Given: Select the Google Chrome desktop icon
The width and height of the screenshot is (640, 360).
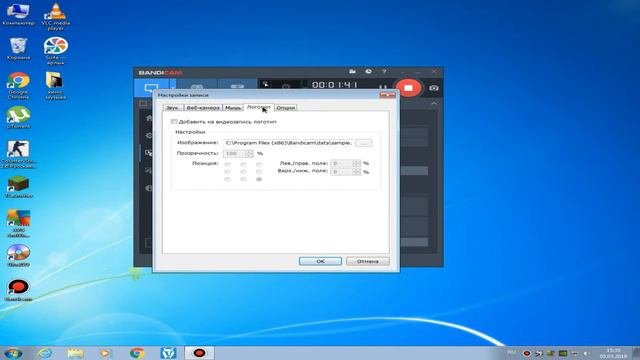Looking at the screenshot, I should coord(18,86).
